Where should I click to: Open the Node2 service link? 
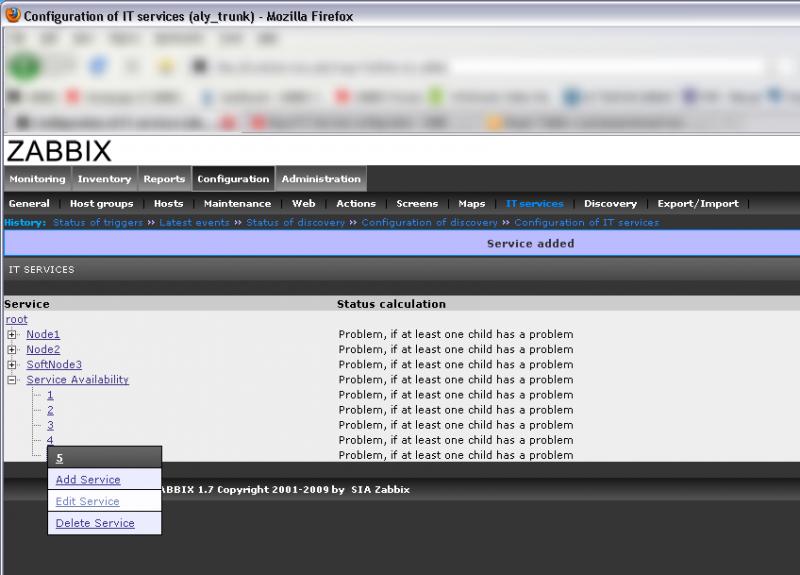43,350
